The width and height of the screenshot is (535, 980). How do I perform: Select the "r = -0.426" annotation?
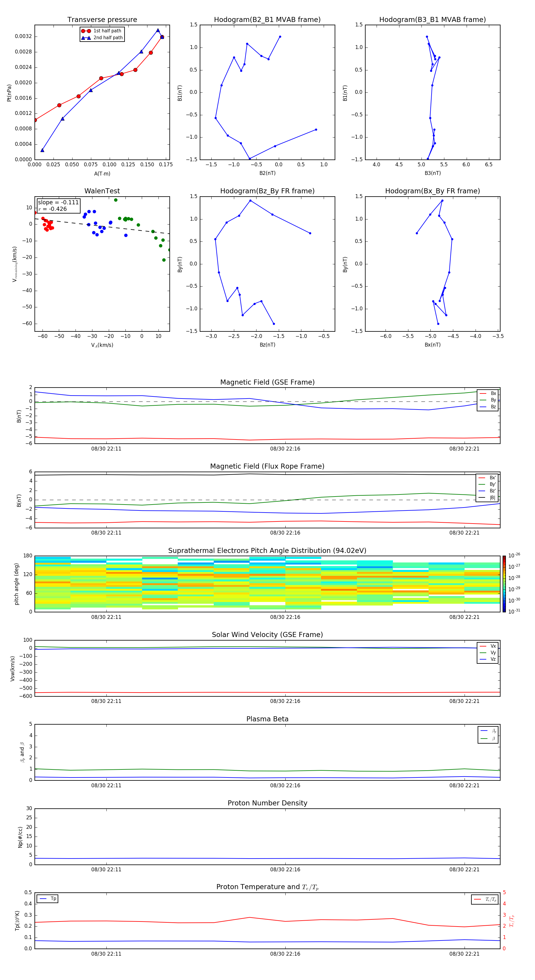pyautogui.click(x=53, y=209)
